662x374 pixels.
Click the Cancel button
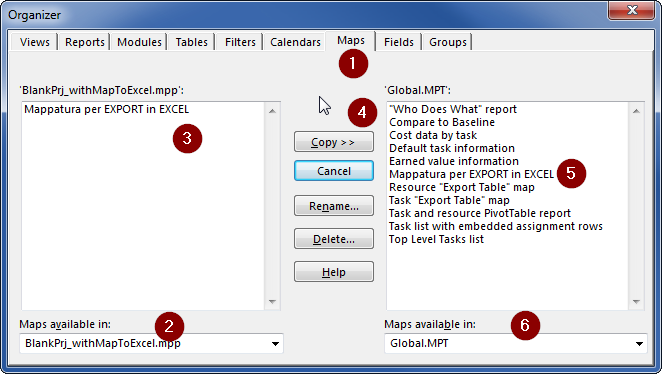coord(334,171)
